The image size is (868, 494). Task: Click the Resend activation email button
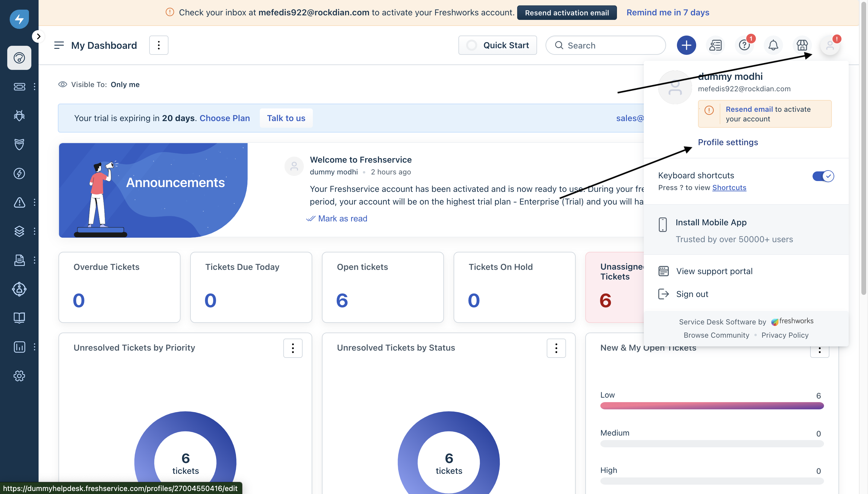567,13
